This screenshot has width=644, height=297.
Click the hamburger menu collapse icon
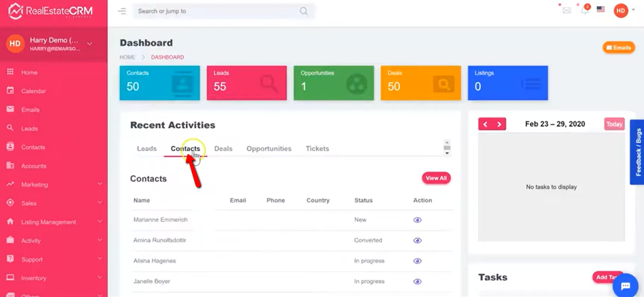click(122, 11)
